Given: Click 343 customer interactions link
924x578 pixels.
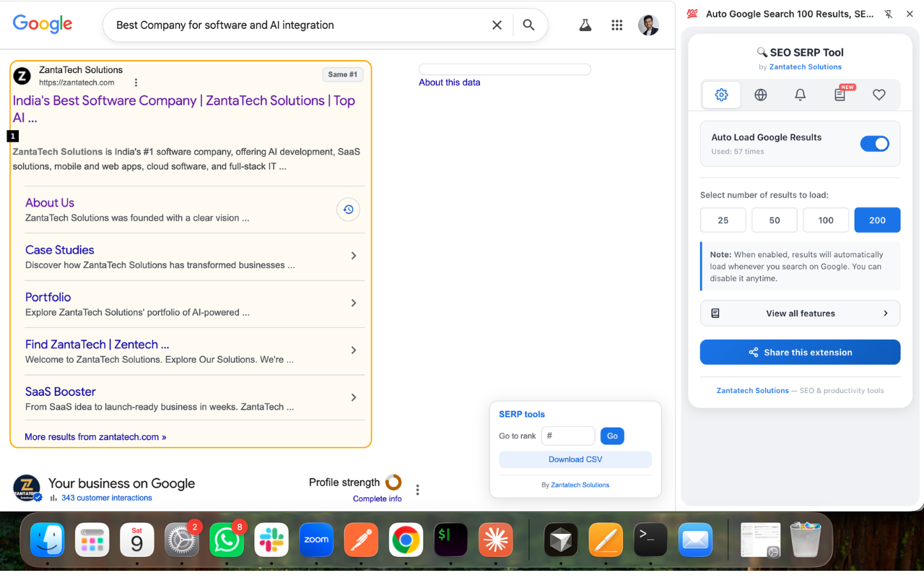Looking at the screenshot, I should click(107, 498).
